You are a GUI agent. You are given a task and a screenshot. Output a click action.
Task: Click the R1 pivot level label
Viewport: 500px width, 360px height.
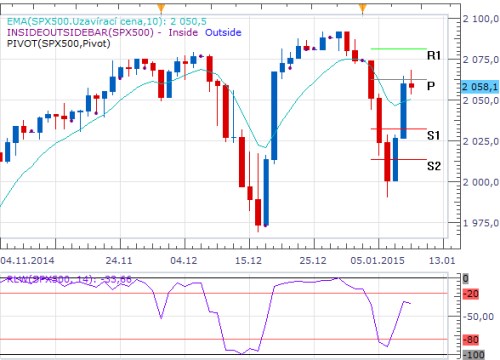pos(434,55)
